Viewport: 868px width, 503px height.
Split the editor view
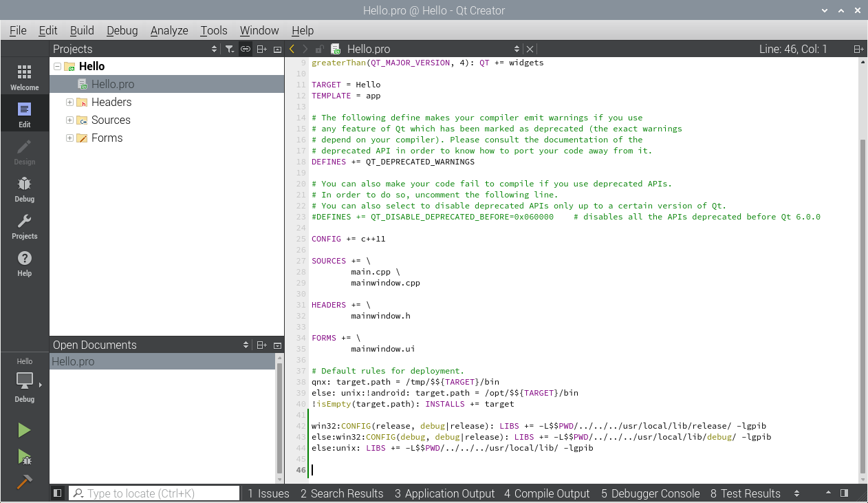[858, 49]
